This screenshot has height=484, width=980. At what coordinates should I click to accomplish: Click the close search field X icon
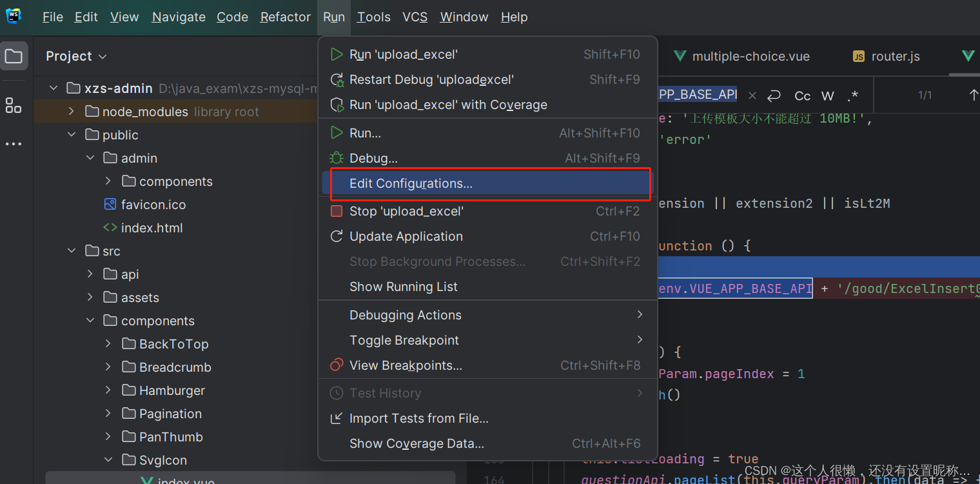752,96
